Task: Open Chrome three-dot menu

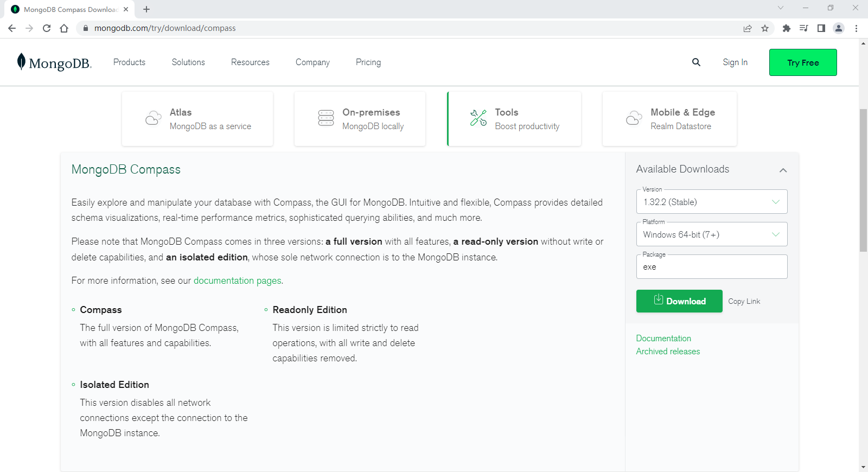Action: click(856, 28)
